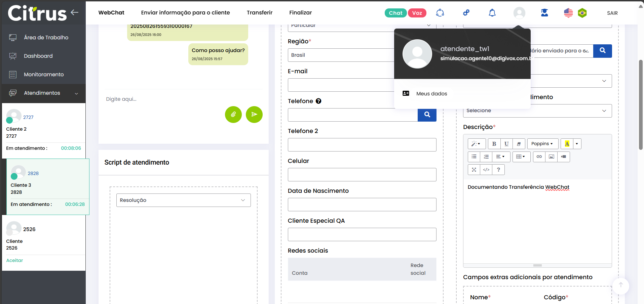Toggle the red Voz status pill

pos(417,13)
